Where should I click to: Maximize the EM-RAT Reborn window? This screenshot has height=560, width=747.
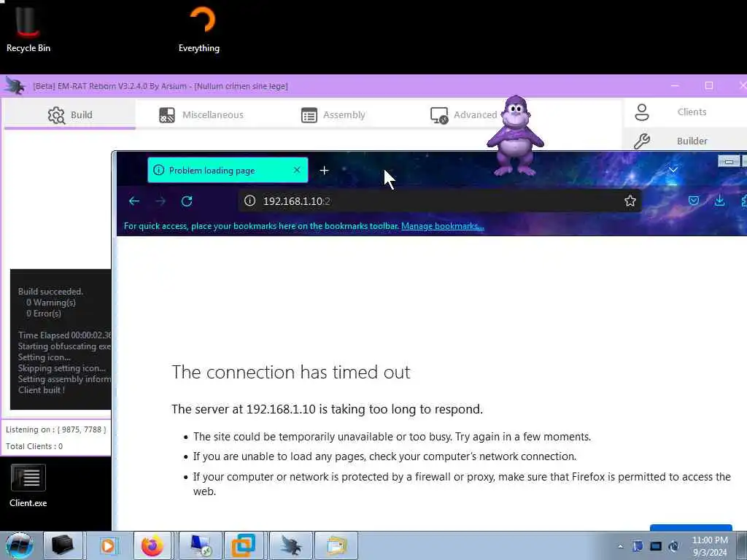(x=709, y=86)
